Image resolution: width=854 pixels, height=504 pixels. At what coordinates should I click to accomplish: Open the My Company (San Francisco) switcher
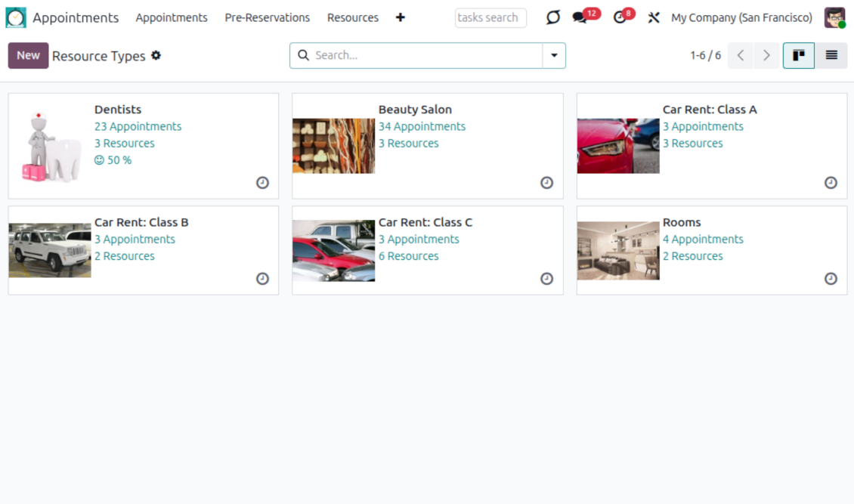pyautogui.click(x=741, y=17)
